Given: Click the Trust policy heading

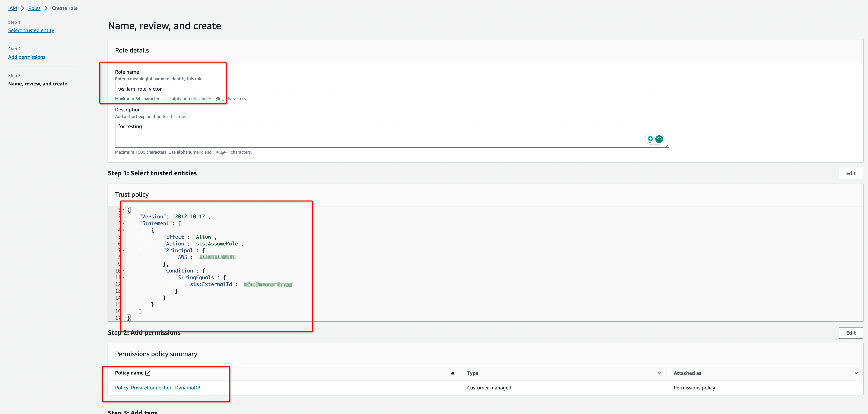Looking at the screenshot, I should tap(132, 195).
